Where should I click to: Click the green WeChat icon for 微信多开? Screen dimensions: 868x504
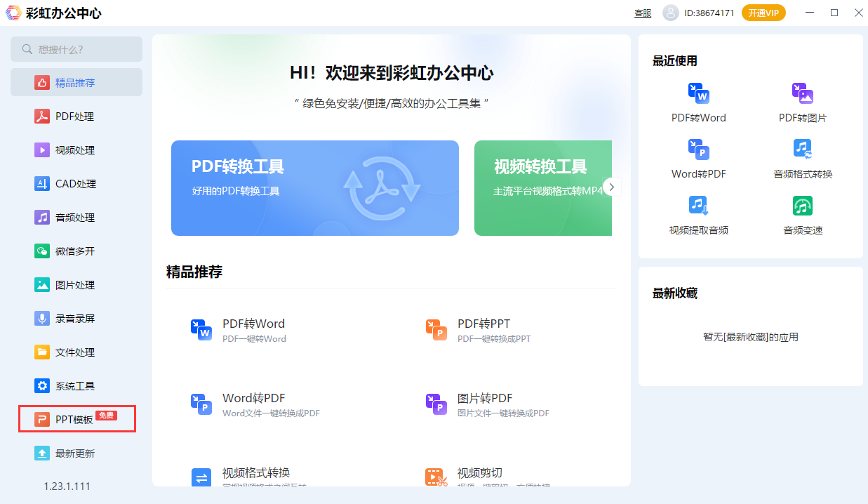click(42, 251)
